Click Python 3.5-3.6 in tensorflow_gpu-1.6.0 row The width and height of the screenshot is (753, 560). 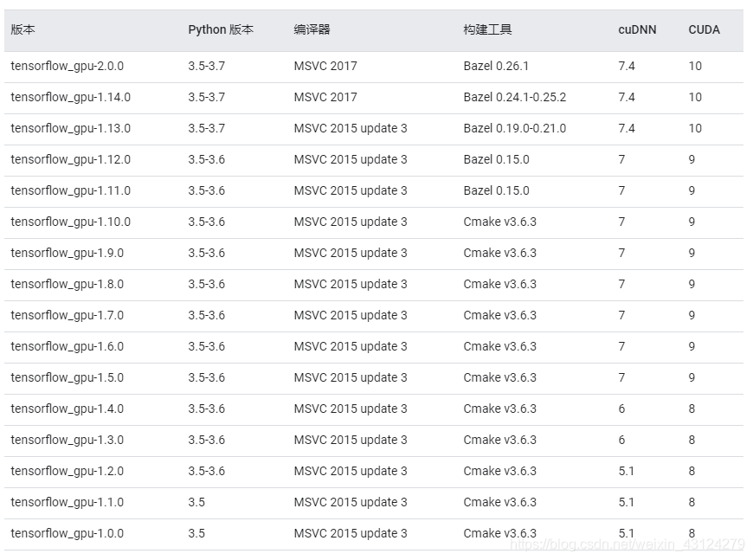[207, 347]
